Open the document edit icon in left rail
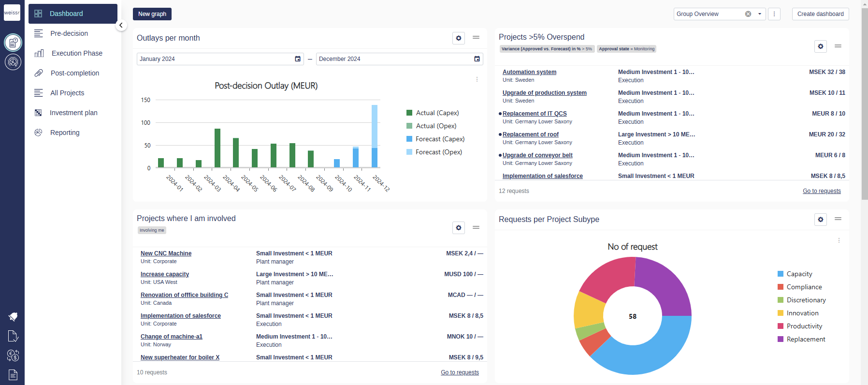Image resolution: width=868 pixels, height=385 pixels. click(x=13, y=336)
